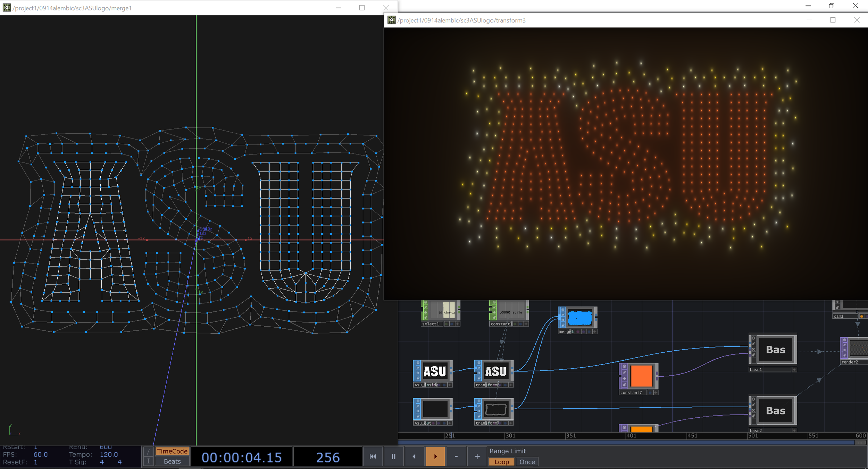Viewport: 868px width, 469px height.
Task: Toggle the bypass X flag on the base1 node
Action: 753,349
